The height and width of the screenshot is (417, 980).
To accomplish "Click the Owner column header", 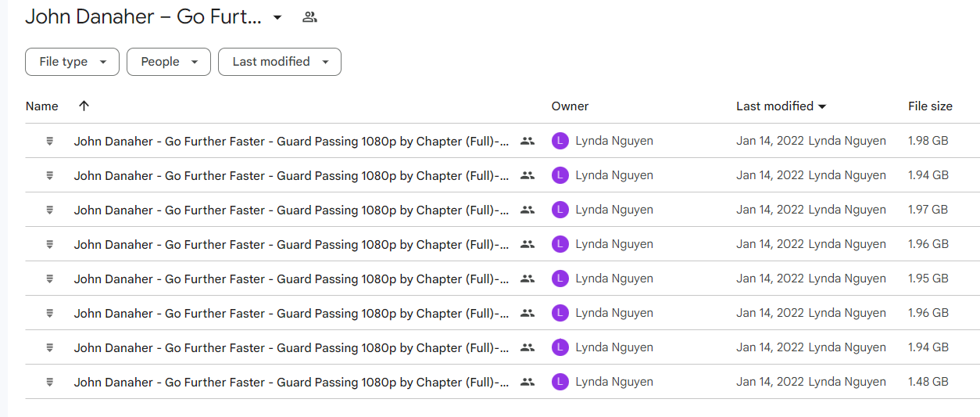I will (570, 106).
